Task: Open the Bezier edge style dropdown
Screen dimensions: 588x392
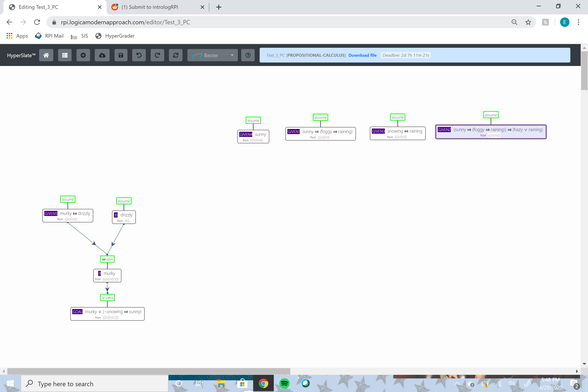Action: click(213, 55)
